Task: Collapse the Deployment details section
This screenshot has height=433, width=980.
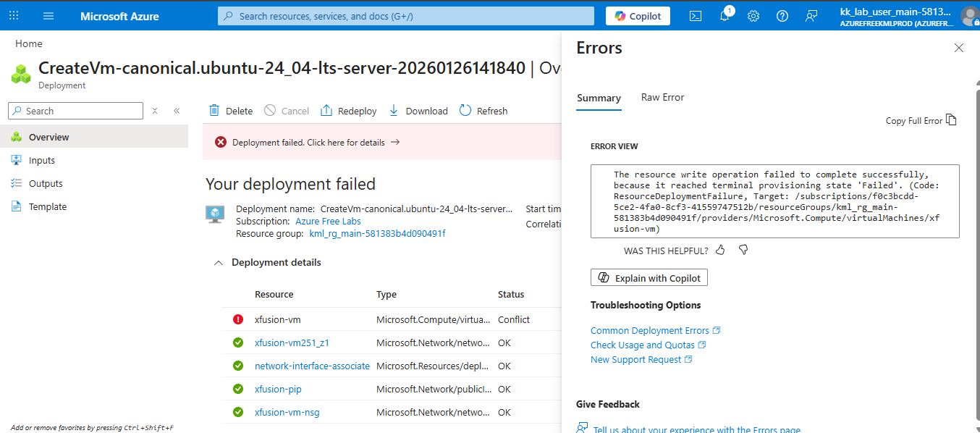Action: point(219,263)
